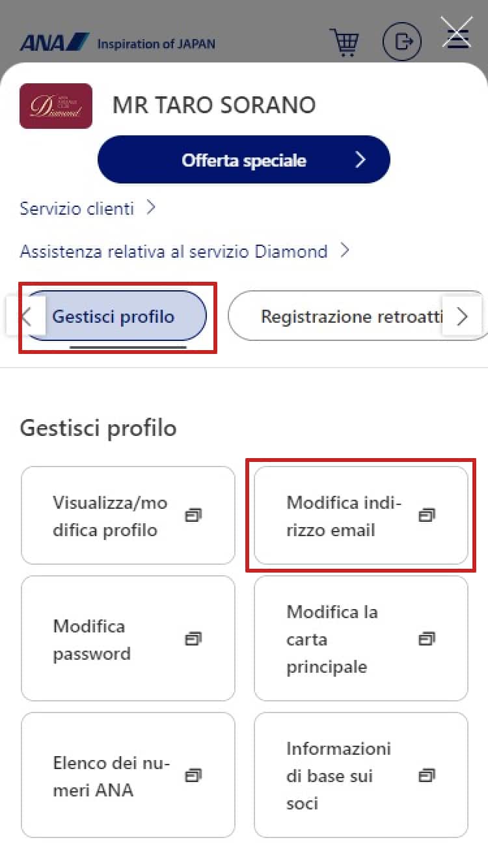Screen dimensions: 488x868
Task: Click the chevron beside Servizio clienti
Action: 151,208
